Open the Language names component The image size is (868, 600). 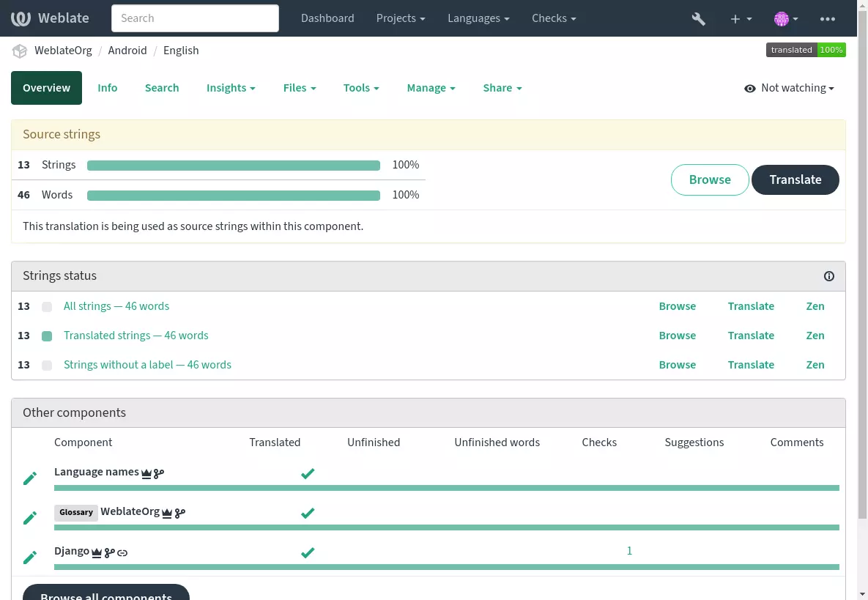[x=96, y=472]
